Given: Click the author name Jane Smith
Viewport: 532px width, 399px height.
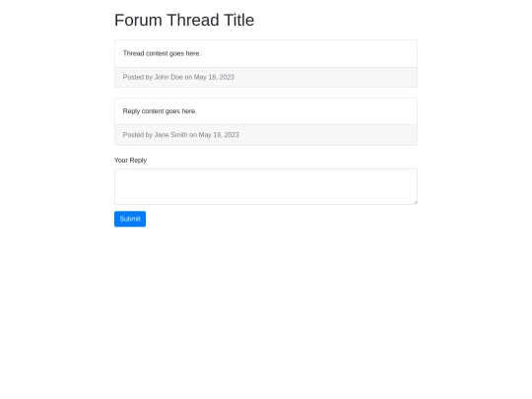Looking at the screenshot, I should point(171,135).
